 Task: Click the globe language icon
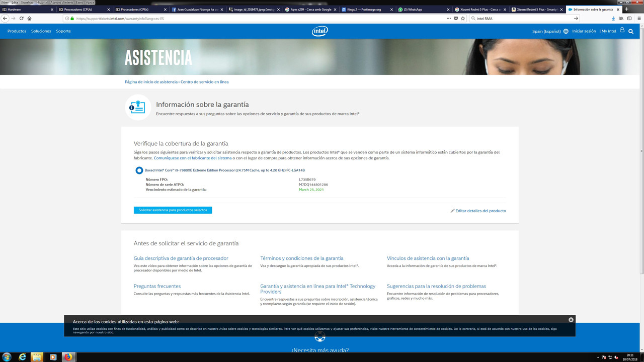[566, 31]
